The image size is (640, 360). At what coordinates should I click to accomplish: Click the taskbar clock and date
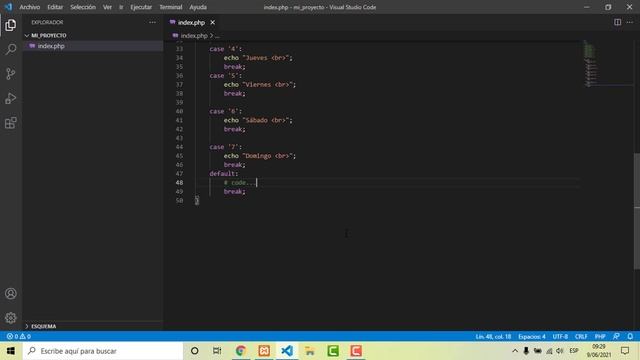[599, 351]
